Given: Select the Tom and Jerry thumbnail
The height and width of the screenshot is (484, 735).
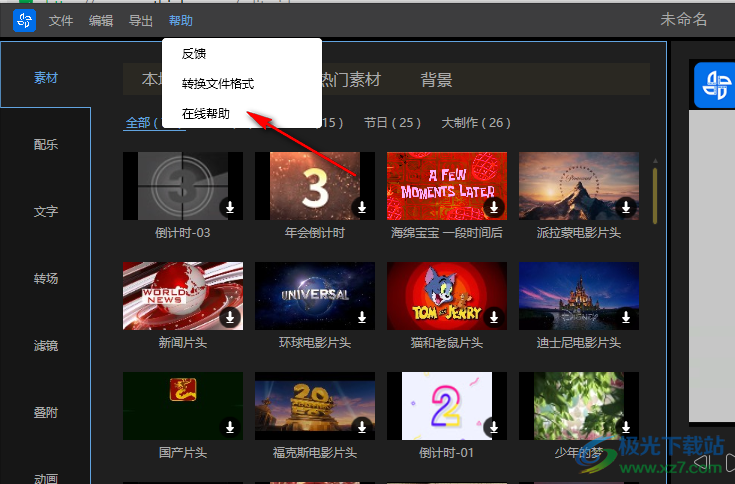Looking at the screenshot, I should click(x=447, y=296).
